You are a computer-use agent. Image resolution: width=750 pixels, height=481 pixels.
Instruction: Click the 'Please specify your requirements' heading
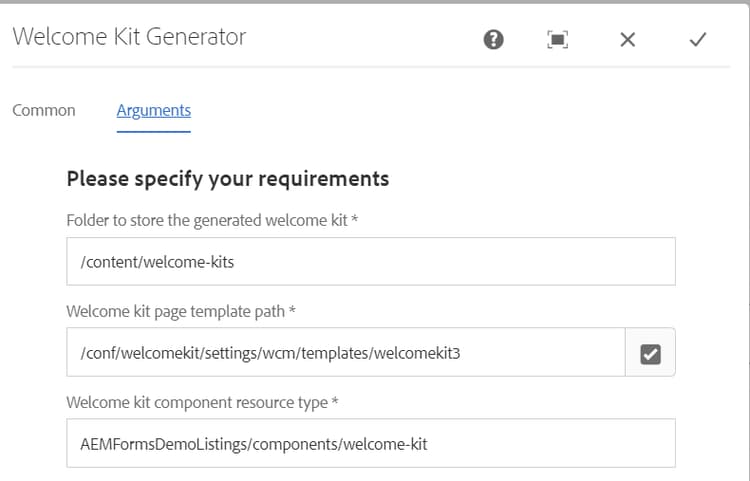(x=227, y=179)
